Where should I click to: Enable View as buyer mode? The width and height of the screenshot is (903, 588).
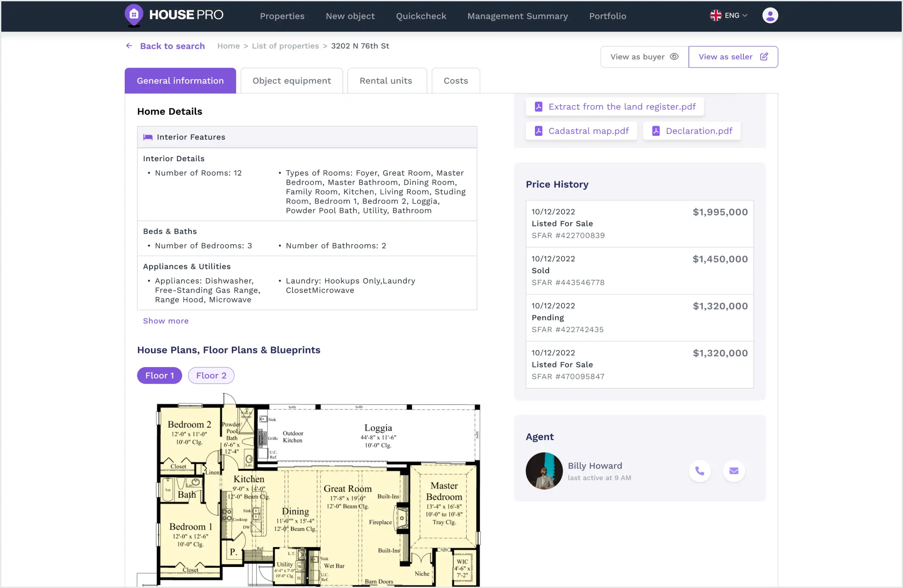tap(643, 56)
